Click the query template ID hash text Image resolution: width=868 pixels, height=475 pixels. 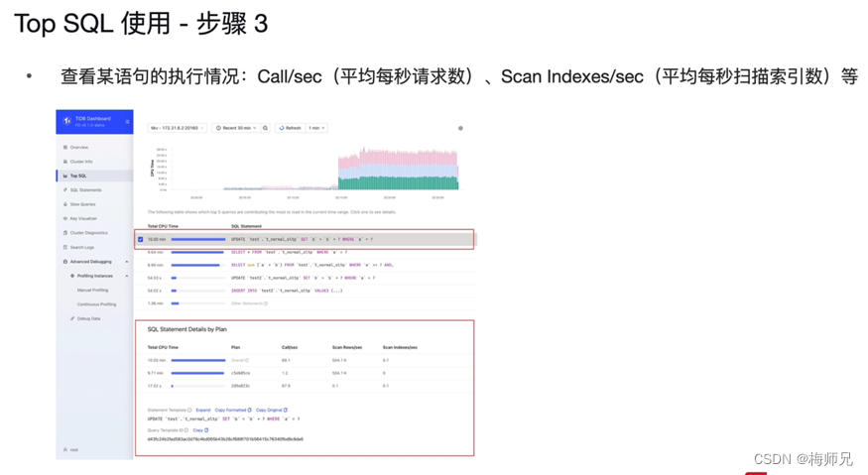coord(225,439)
